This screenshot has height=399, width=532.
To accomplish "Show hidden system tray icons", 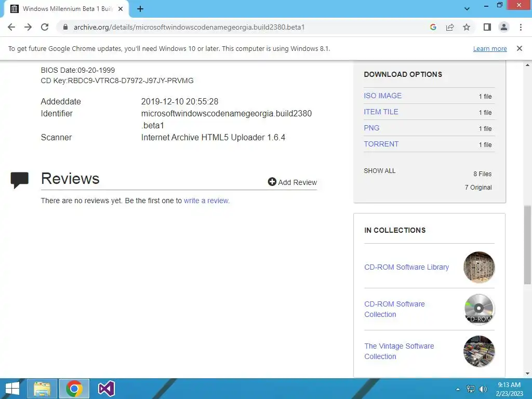I will (458, 389).
